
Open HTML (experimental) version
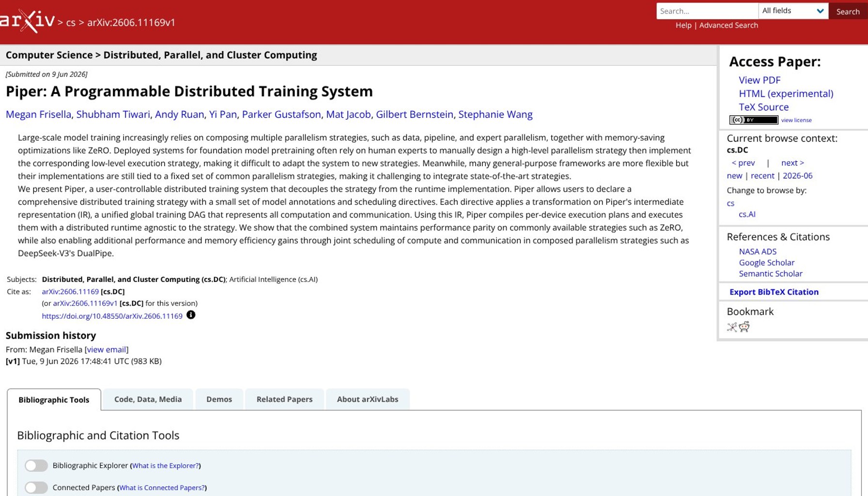786,93
